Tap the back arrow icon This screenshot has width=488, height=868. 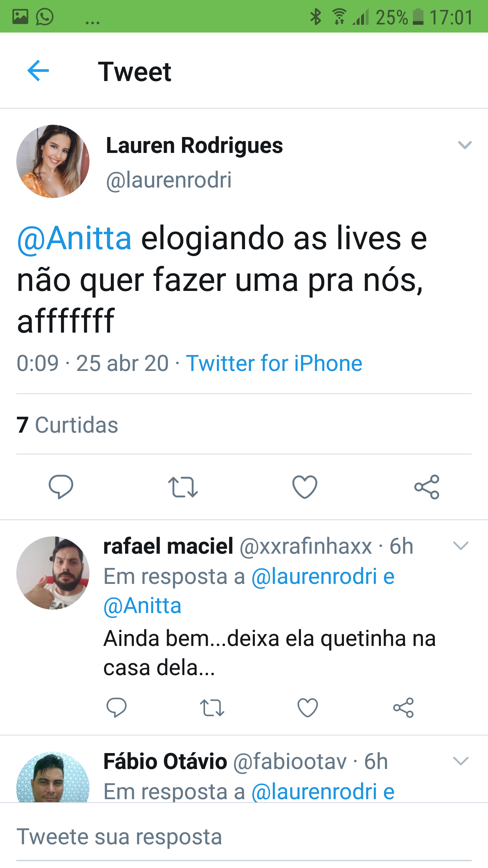click(x=38, y=71)
